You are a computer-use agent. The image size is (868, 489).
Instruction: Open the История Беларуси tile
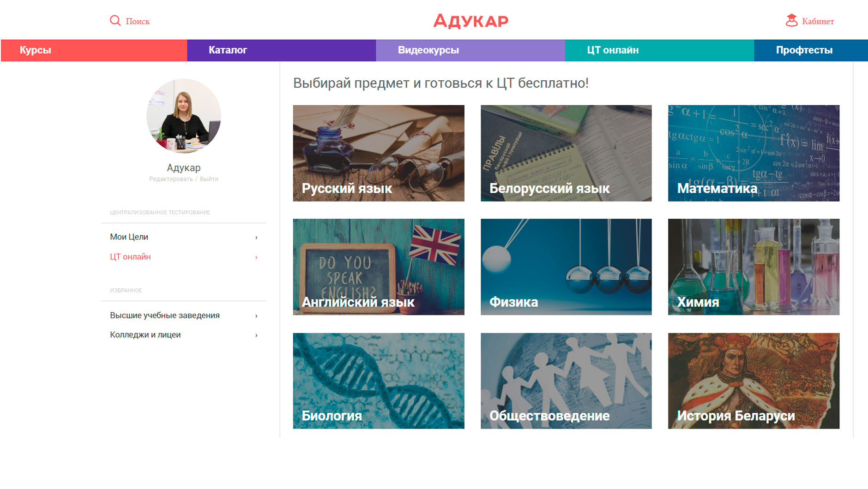point(753,381)
